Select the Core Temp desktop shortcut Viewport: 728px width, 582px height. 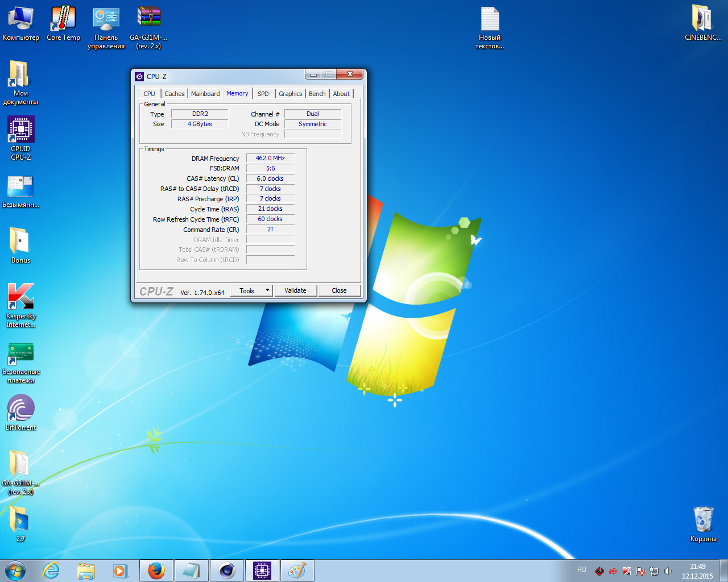(63, 24)
